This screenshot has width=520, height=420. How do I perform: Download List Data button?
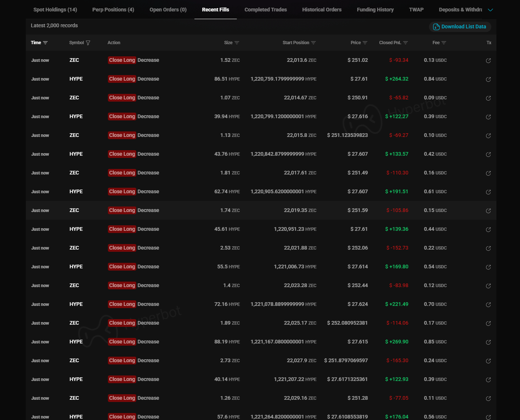[x=460, y=27]
